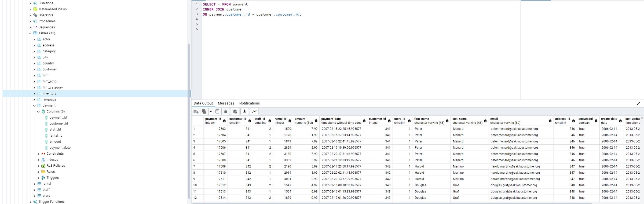
Task: Click the amount column icon in tree
Action: [x=46, y=142]
